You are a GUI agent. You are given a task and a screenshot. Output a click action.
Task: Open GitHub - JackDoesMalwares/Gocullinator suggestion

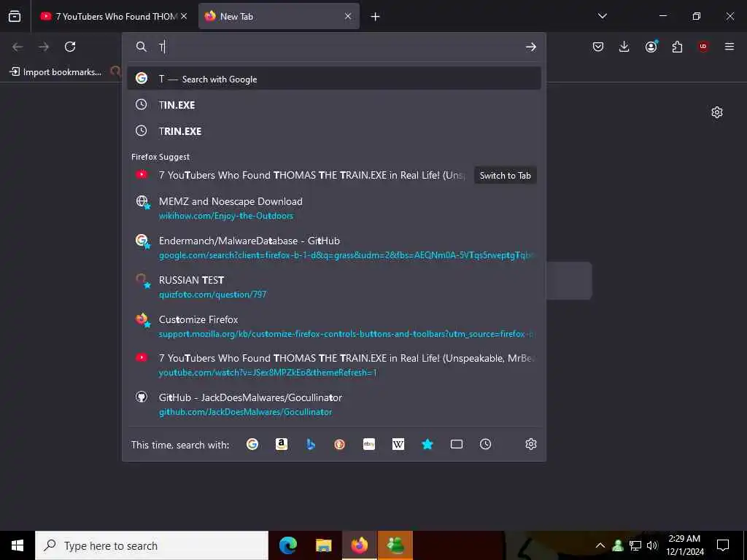[334, 404]
